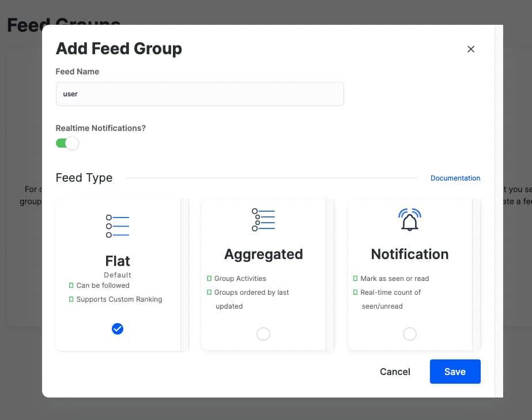The image size is (532, 420).
Task: Click the Flat feed list icon
Action: coord(118,226)
